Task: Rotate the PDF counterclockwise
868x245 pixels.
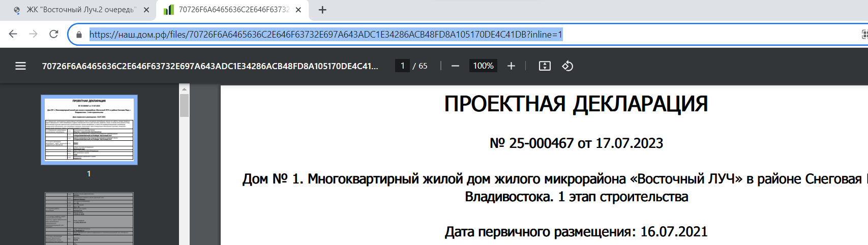Action: [x=567, y=66]
